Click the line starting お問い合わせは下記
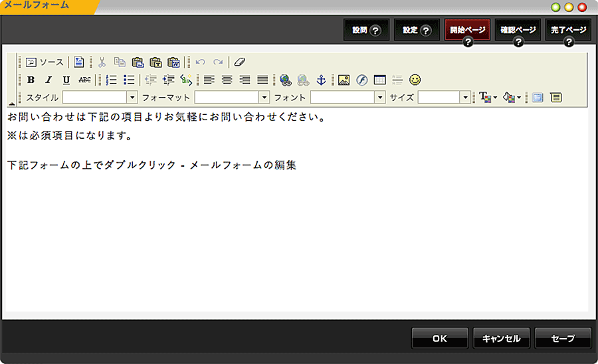598x364 pixels. [x=166, y=117]
